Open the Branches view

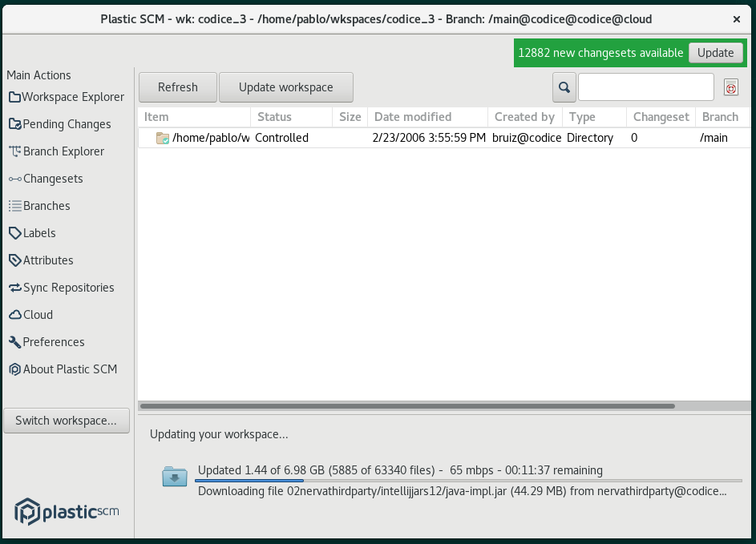[45, 205]
